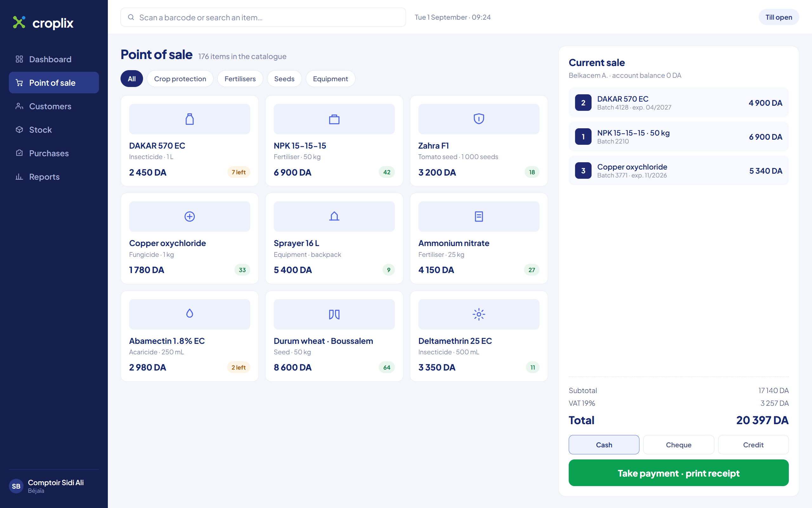Open the Comptoir Sidi Ali account profile
This screenshot has height=508, width=812.
[54, 486]
